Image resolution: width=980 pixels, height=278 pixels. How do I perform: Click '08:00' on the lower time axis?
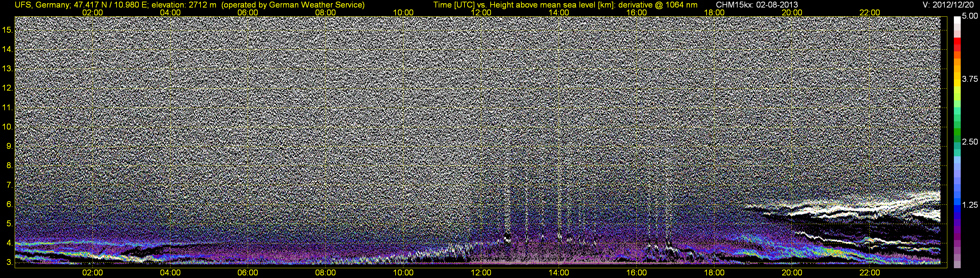[326, 273]
